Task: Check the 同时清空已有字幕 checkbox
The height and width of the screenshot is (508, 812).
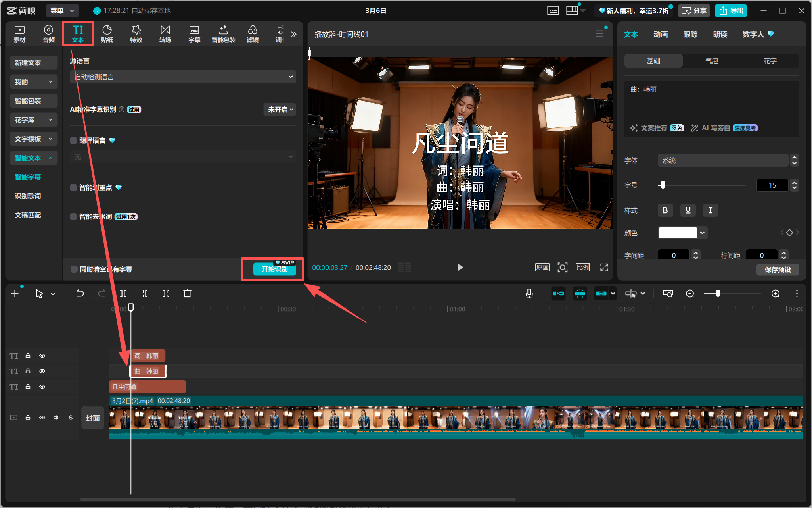Action: (74, 269)
